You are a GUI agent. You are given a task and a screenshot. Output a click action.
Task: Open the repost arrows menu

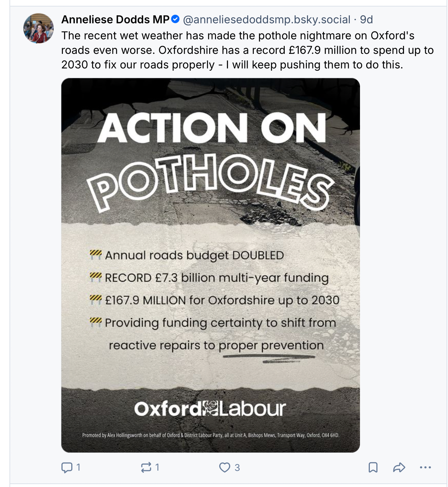(x=146, y=467)
